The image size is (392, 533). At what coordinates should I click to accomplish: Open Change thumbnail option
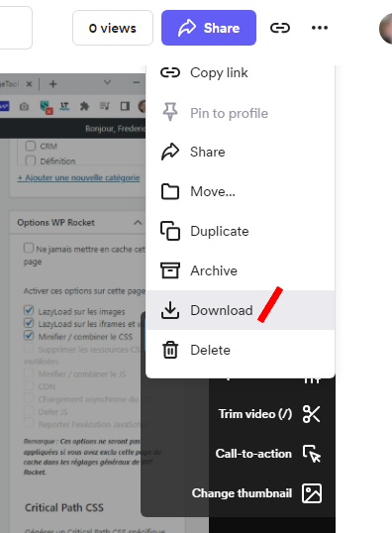256,493
